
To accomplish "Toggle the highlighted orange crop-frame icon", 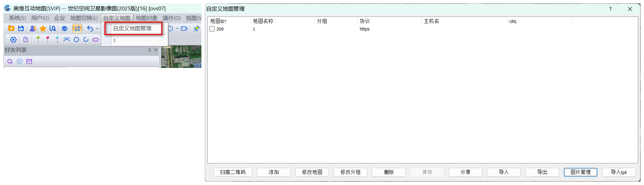I will (x=77, y=28).
